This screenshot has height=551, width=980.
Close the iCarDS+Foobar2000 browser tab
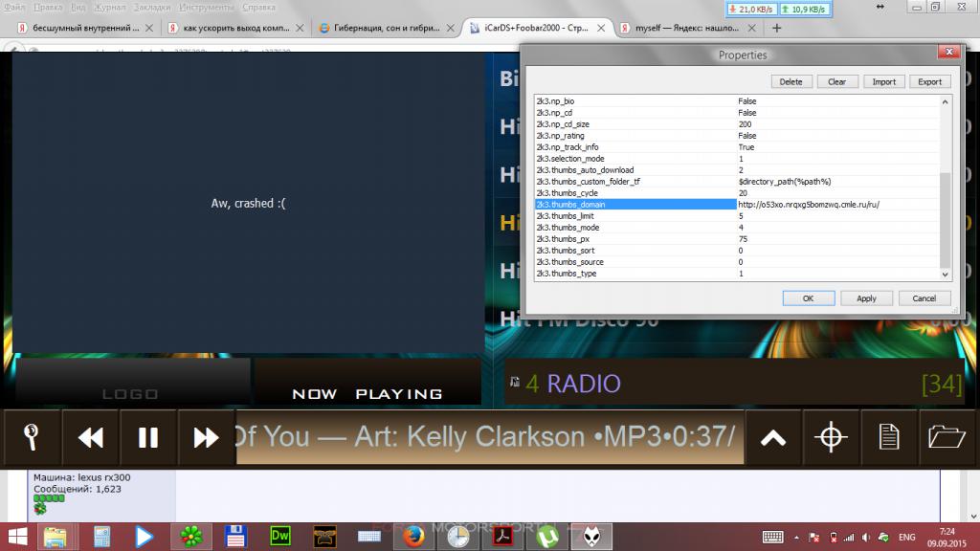tap(601, 28)
